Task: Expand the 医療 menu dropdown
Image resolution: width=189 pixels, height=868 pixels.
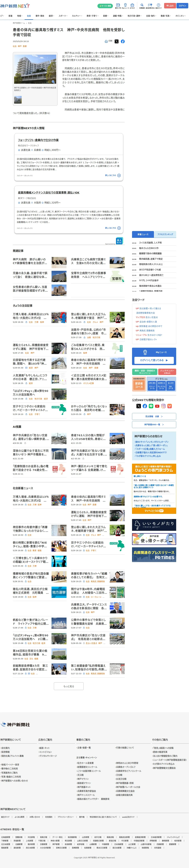Action: [x=106, y=16]
